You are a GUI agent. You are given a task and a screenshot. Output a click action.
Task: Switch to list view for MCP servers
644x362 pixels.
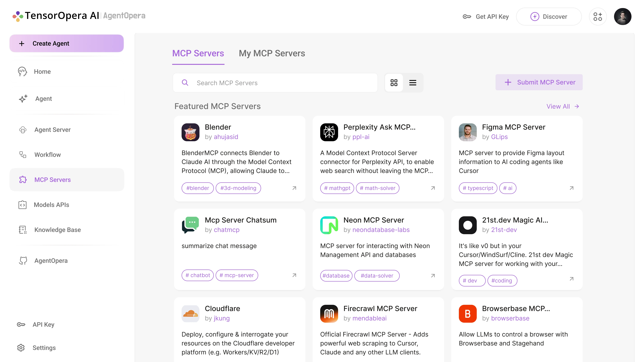click(413, 82)
